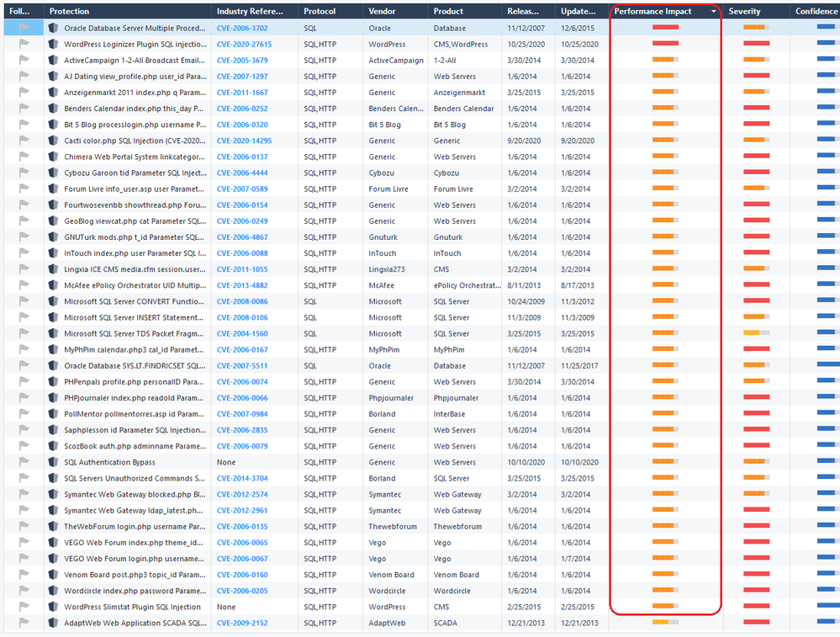The height and width of the screenshot is (637, 840).
Task: Select Microsoft SQL Server INSERT Statement protection
Action: pyautogui.click(x=134, y=317)
